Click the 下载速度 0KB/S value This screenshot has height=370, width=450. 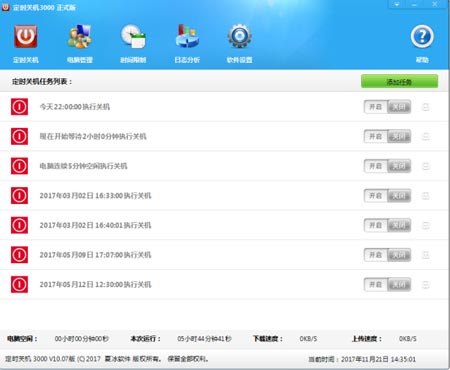(x=308, y=339)
